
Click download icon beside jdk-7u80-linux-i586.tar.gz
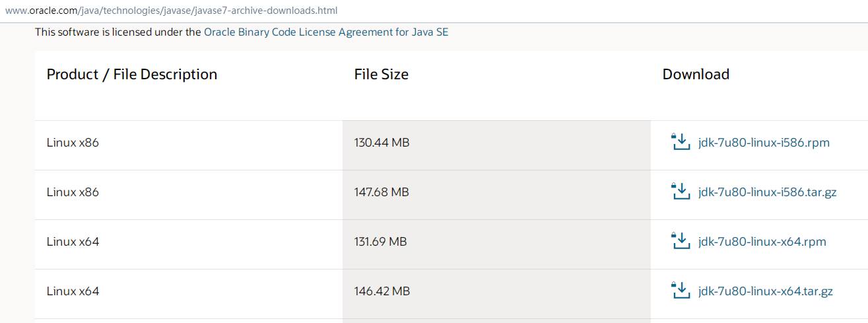tap(680, 191)
